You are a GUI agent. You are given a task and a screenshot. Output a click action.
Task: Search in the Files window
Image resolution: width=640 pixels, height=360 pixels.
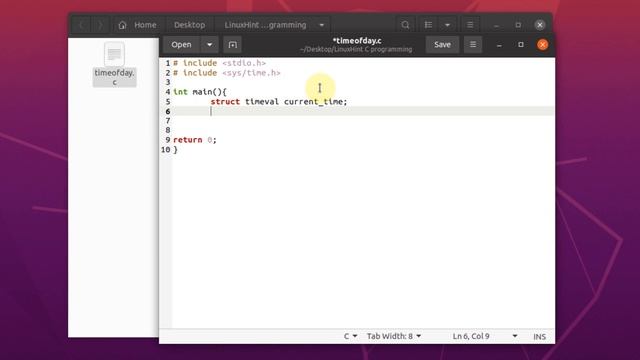pyautogui.click(x=405, y=25)
